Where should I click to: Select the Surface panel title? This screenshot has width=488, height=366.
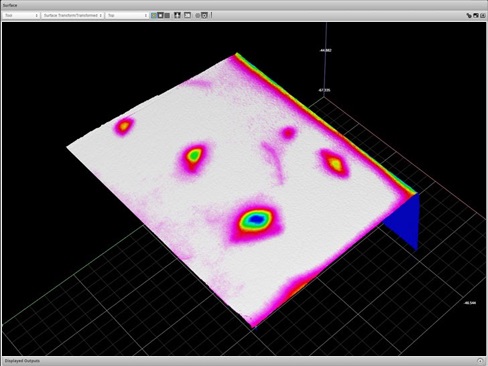10,5
